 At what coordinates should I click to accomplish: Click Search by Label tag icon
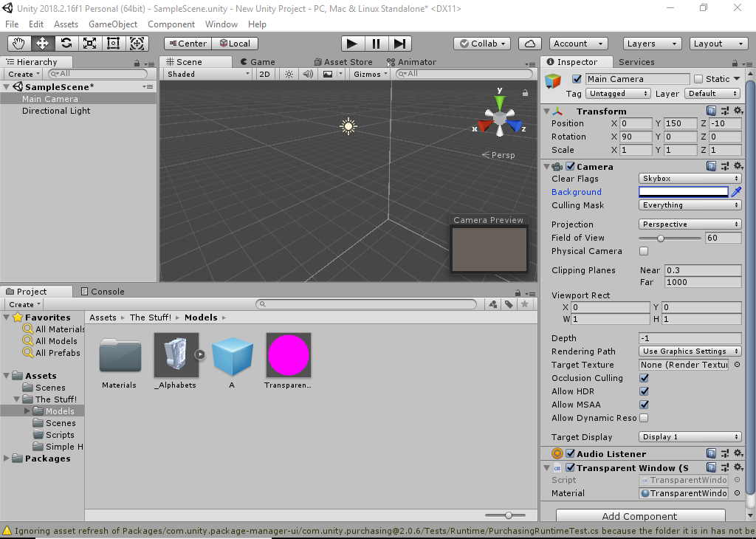point(509,304)
